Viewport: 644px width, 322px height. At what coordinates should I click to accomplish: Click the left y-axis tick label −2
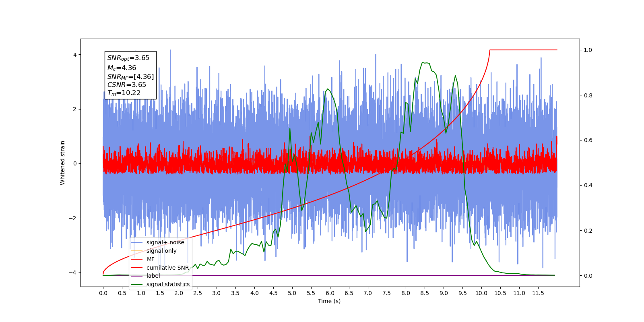point(72,218)
